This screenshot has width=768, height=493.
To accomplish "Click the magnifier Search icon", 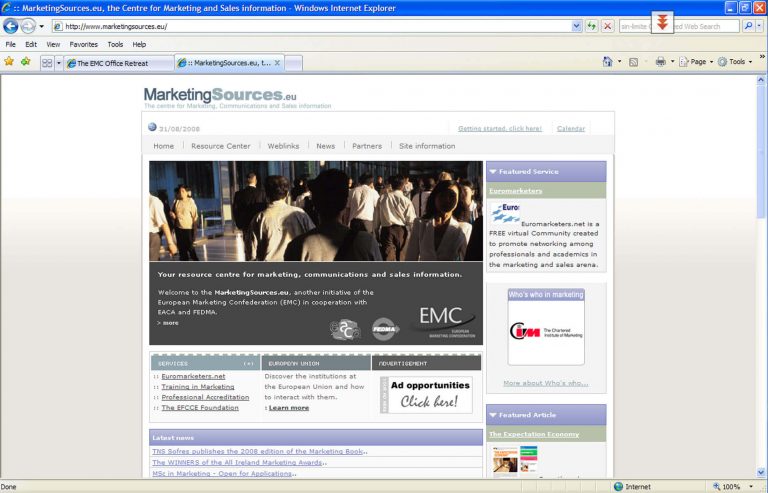I will tap(748, 26).
